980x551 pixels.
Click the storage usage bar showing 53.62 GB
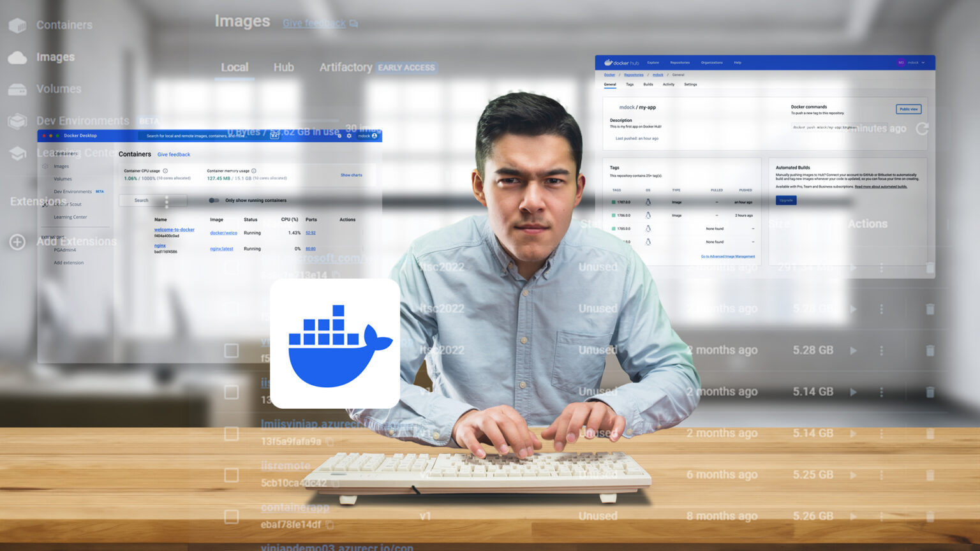[284, 131]
